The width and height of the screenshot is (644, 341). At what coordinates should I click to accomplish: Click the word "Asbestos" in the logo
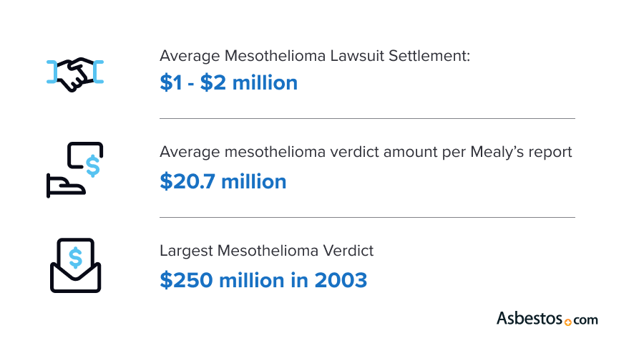530,318
